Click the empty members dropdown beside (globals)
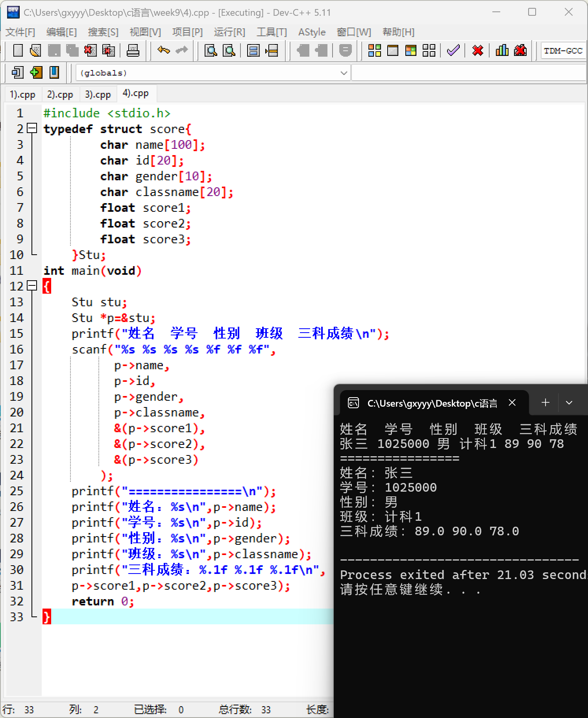The width and height of the screenshot is (588, 718). (468, 73)
